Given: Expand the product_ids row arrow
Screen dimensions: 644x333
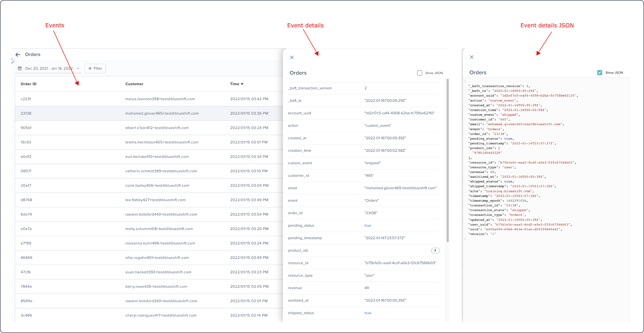Looking at the screenshot, I should point(435,250).
